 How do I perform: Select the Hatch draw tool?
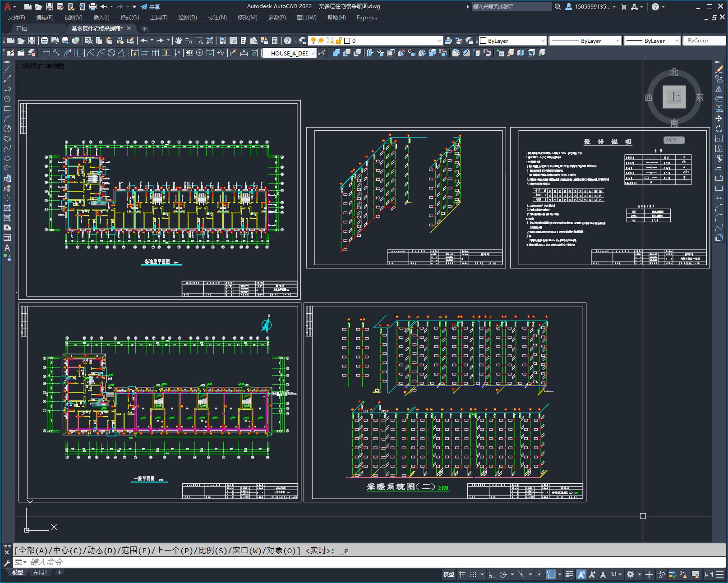[7, 208]
